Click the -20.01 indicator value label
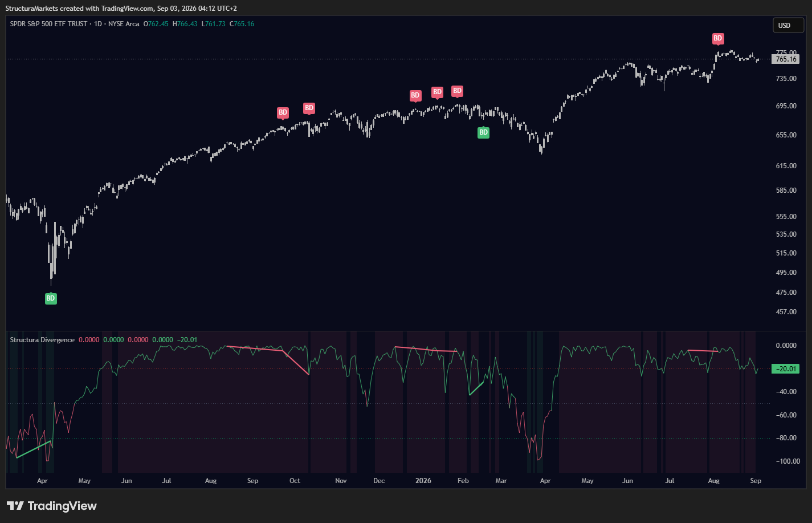812x523 pixels. point(786,369)
